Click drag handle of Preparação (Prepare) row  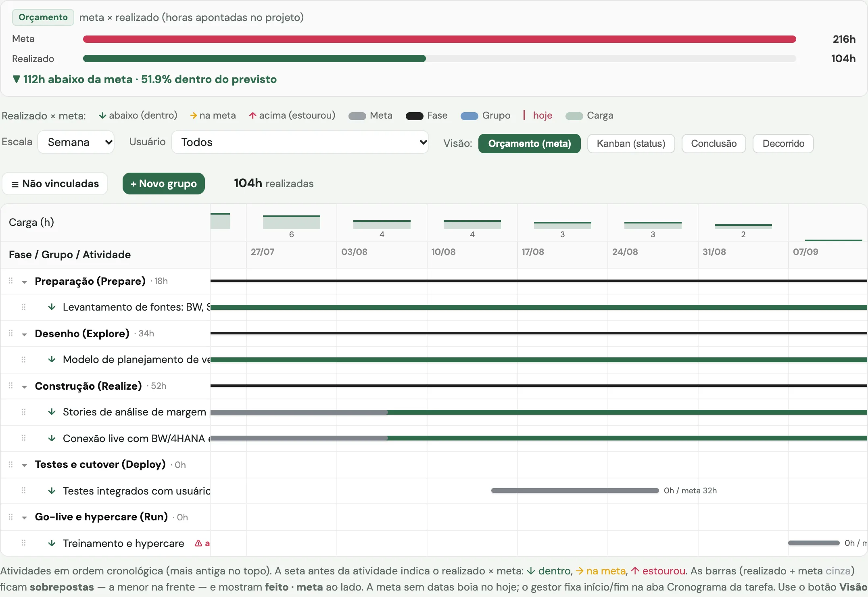pyautogui.click(x=11, y=281)
